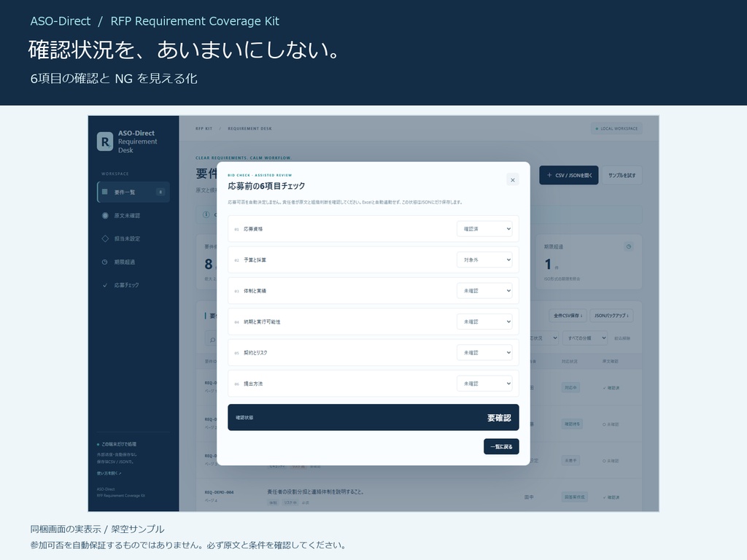This screenshot has height=560, width=747.
Task: Click the 一覧に戻る button
Action: (x=501, y=447)
